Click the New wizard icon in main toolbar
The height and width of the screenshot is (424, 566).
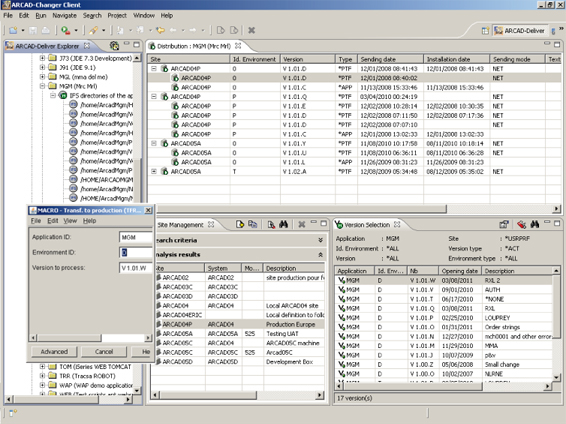click(13, 30)
